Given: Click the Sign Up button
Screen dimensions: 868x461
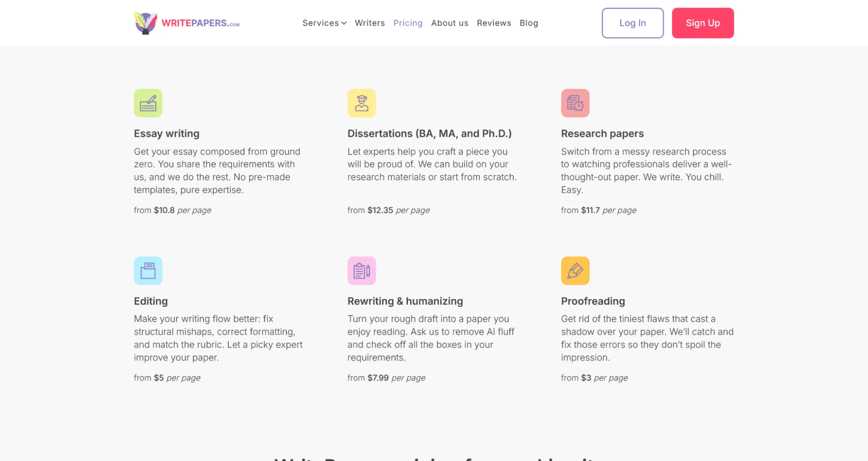Looking at the screenshot, I should (x=703, y=23).
